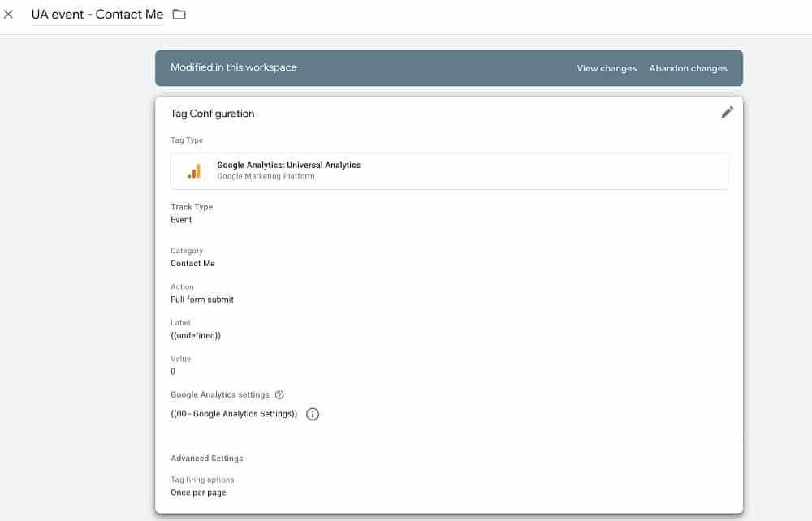Click View changes in the banner
The height and width of the screenshot is (521, 812).
[606, 68]
